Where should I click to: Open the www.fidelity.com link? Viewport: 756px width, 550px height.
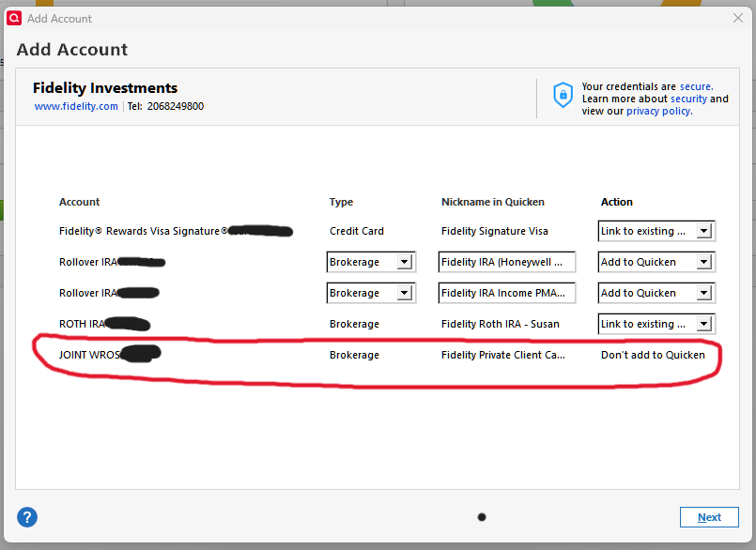click(x=76, y=106)
